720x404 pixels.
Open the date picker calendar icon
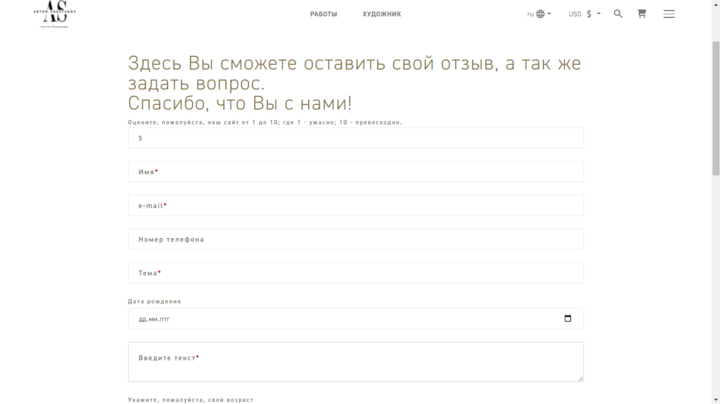tap(568, 319)
